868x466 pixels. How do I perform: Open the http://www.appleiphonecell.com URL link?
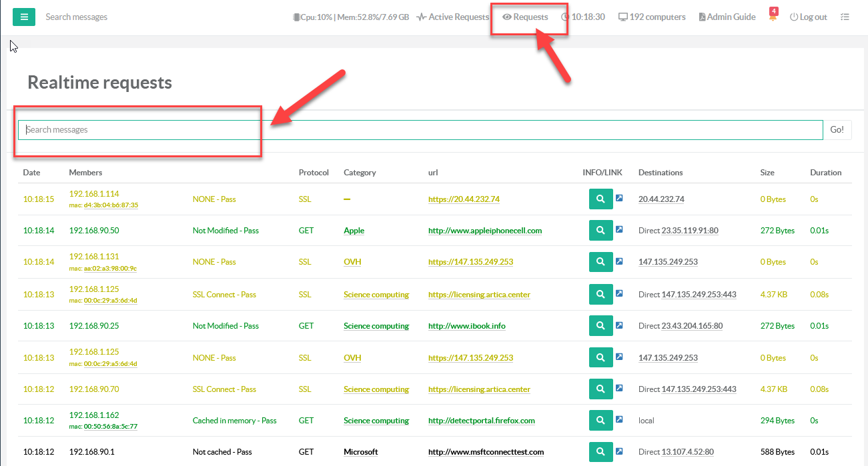pyautogui.click(x=484, y=231)
